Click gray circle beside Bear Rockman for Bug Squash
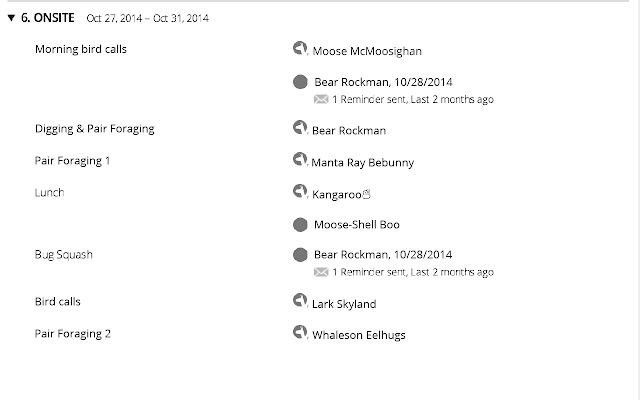The width and height of the screenshot is (640, 400). point(300,255)
